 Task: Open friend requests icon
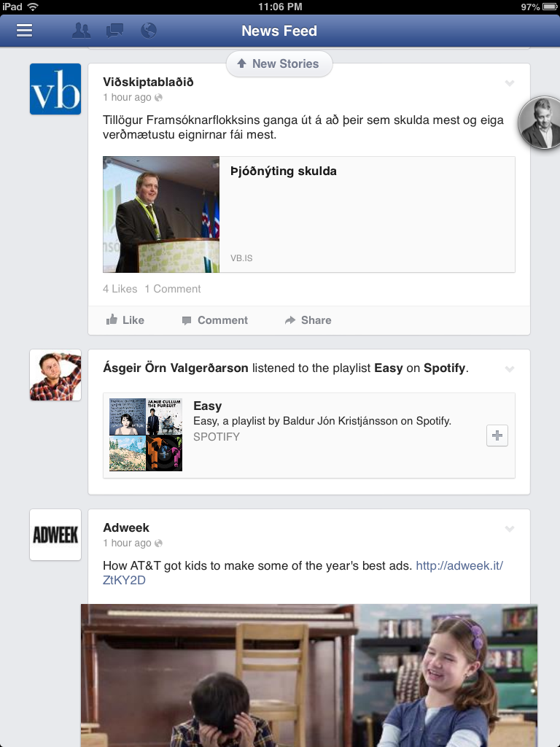tap(82, 31)
